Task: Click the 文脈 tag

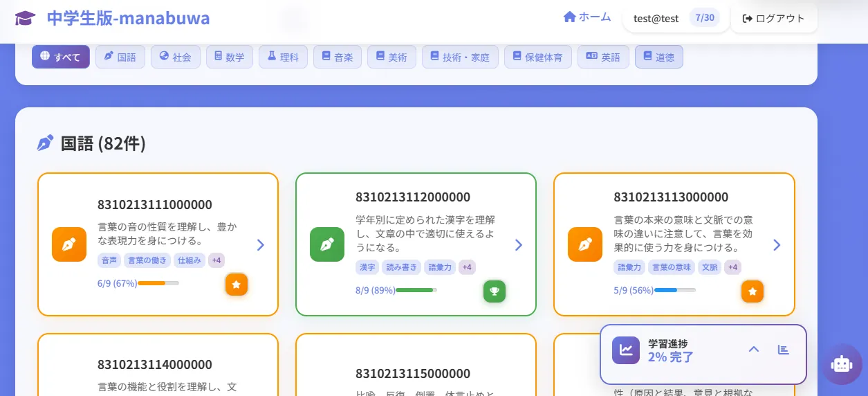Action: point(710,267)
